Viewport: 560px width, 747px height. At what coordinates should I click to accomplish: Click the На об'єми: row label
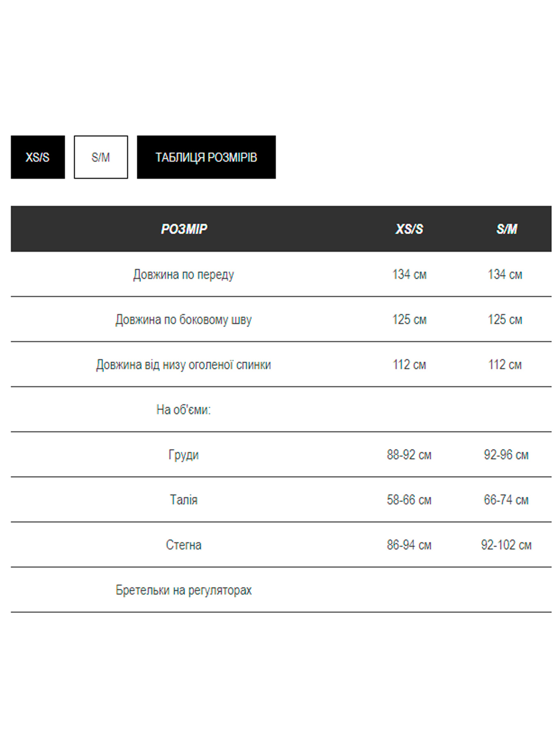point(183,410)
